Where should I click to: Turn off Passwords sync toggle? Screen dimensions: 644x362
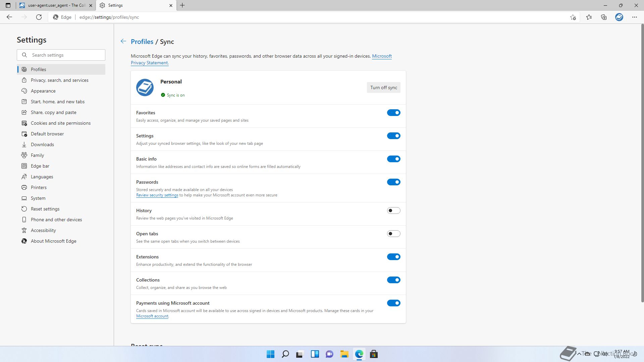(x=394, y=182)
